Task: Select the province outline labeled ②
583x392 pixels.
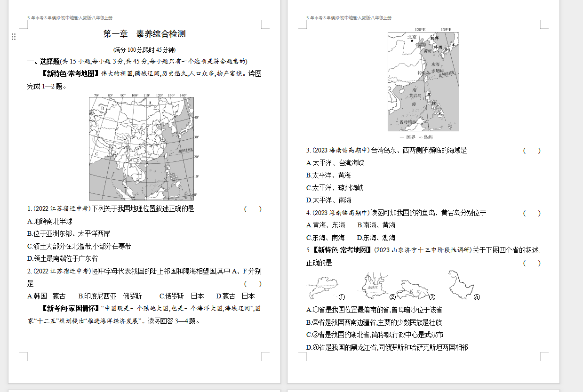Action: [x=373, y=286]
